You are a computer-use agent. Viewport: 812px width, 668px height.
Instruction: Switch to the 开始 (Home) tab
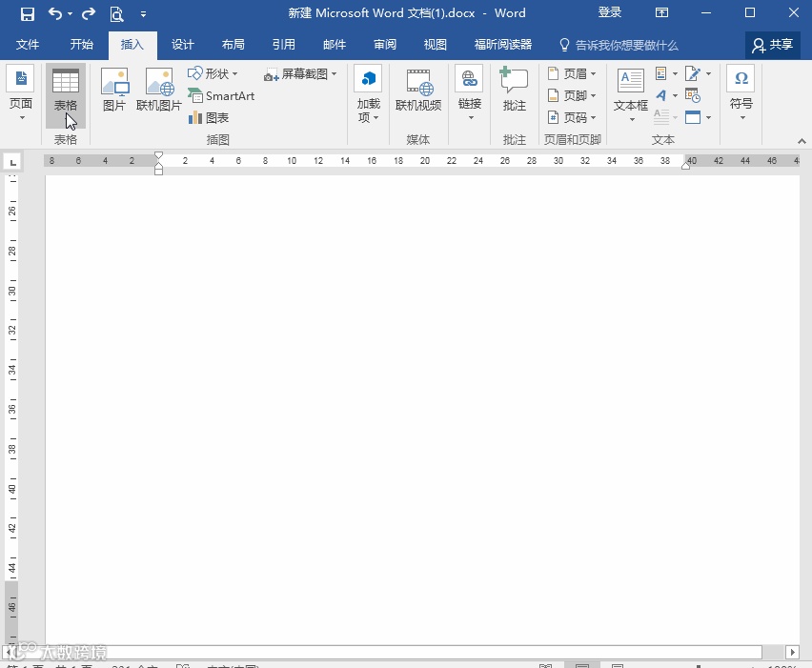coord(82,45)
